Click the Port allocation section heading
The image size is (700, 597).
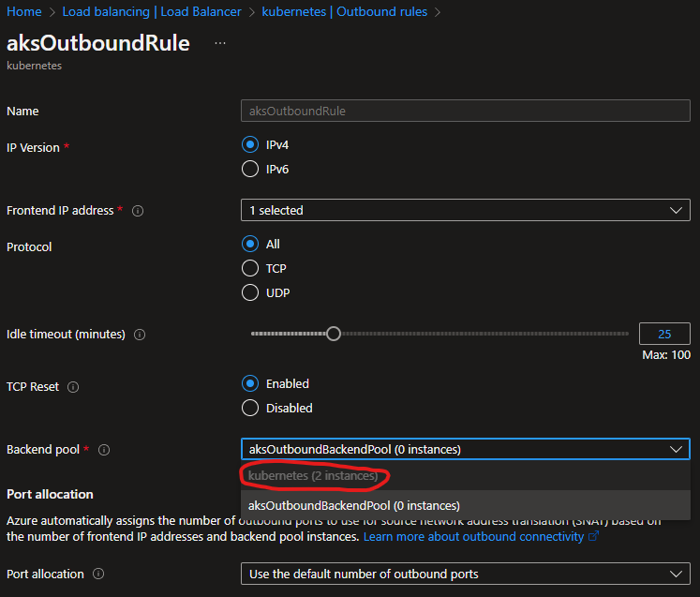click(50, 494)
